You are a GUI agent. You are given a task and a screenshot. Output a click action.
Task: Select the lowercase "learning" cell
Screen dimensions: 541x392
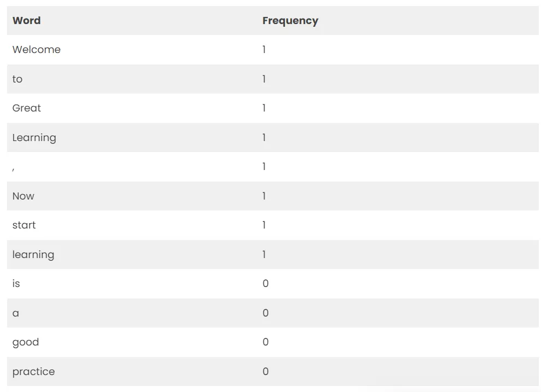tap(33, 255)
